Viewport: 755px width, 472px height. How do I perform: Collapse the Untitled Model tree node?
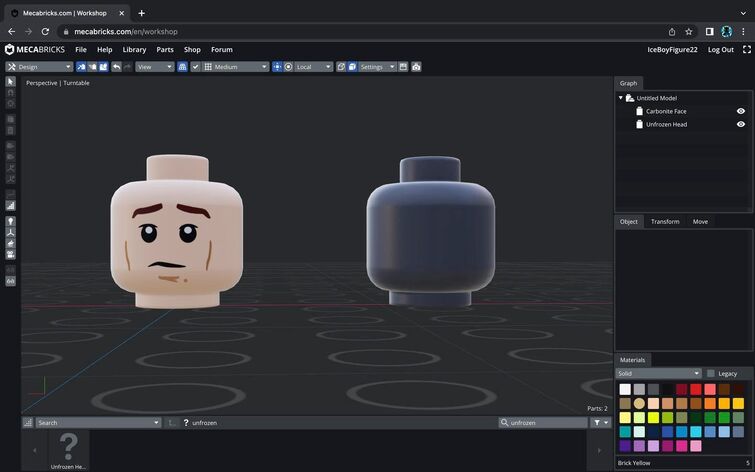(x=621, y=98)
